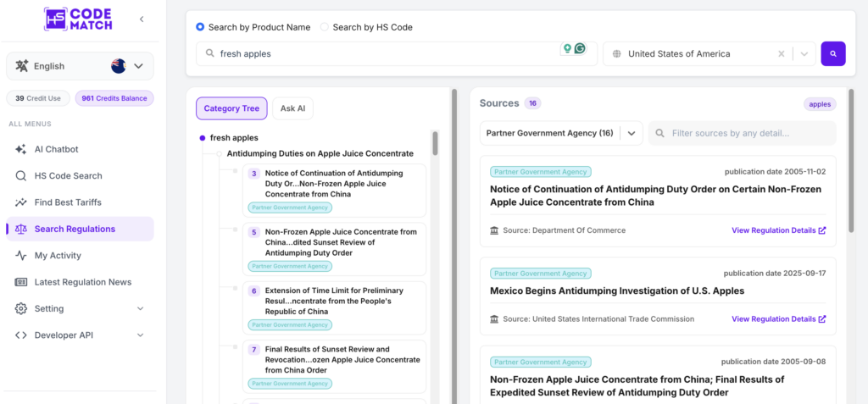The height and width of the screenshot is (404, 868).
Task: Click the Grammarly icon in search field
Action: click(580, 49)
